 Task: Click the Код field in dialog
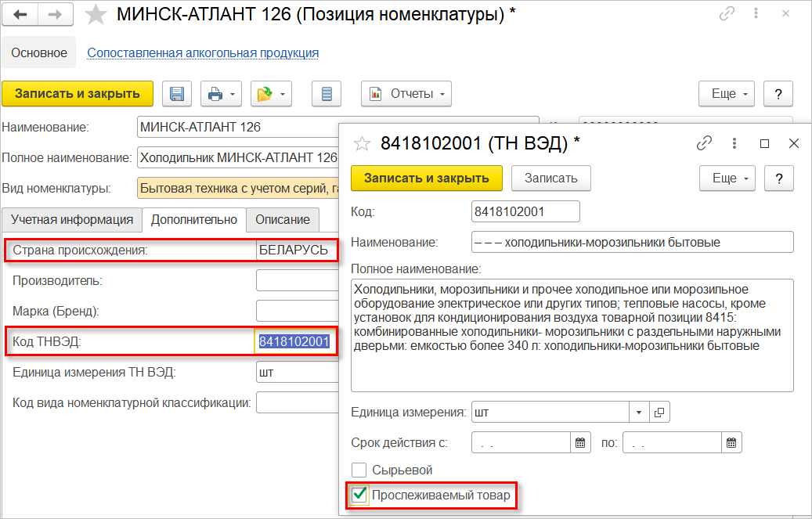click(525, 211)
